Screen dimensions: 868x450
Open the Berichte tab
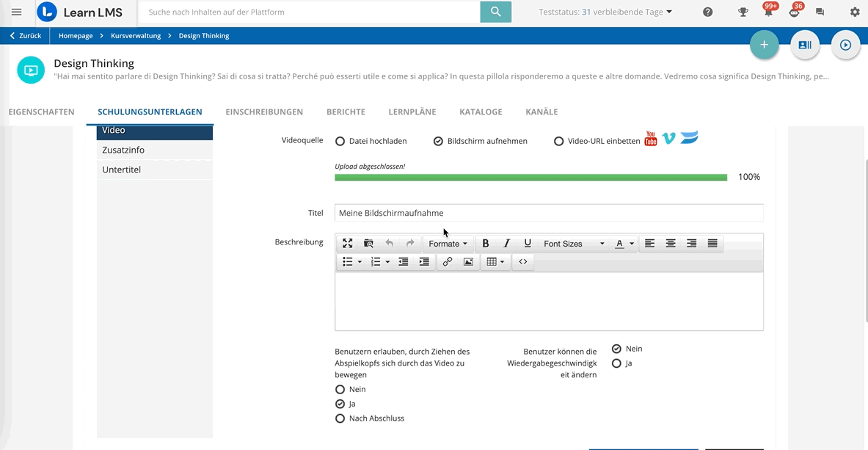point(346,112)
